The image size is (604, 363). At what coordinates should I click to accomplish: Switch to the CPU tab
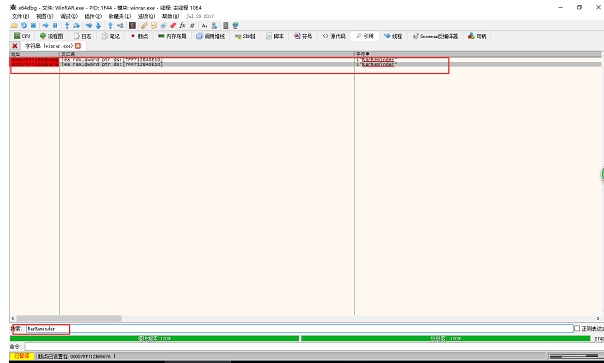point(22,36)
